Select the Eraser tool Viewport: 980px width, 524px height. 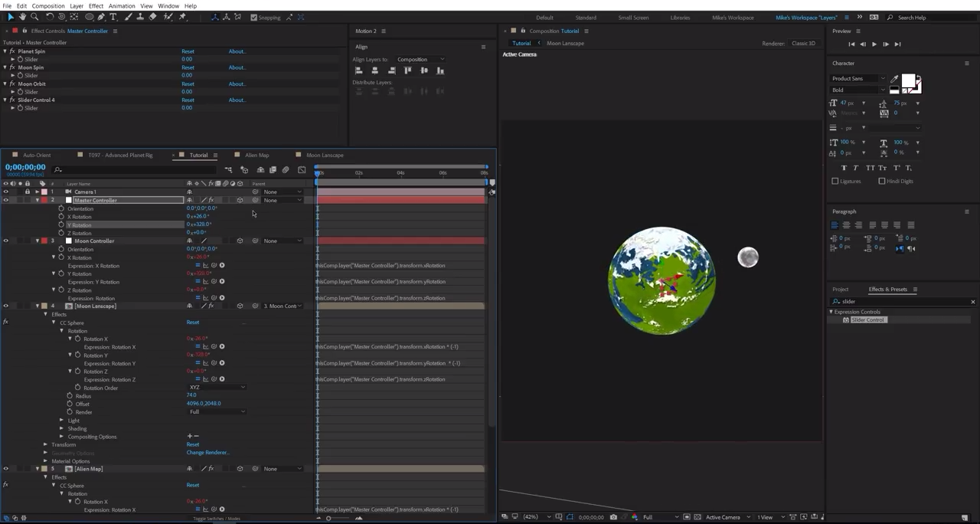[x=152, y=17]
